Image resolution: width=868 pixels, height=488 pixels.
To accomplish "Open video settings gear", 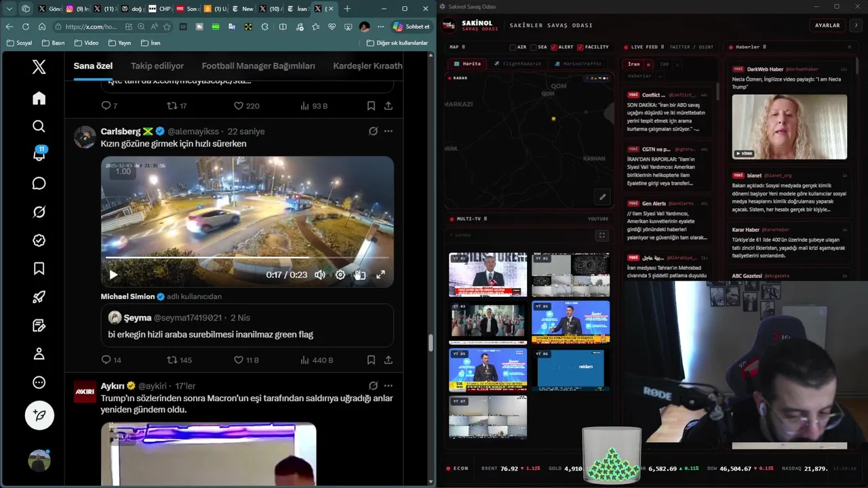I will pyautogui.click(x=340, y=274).
